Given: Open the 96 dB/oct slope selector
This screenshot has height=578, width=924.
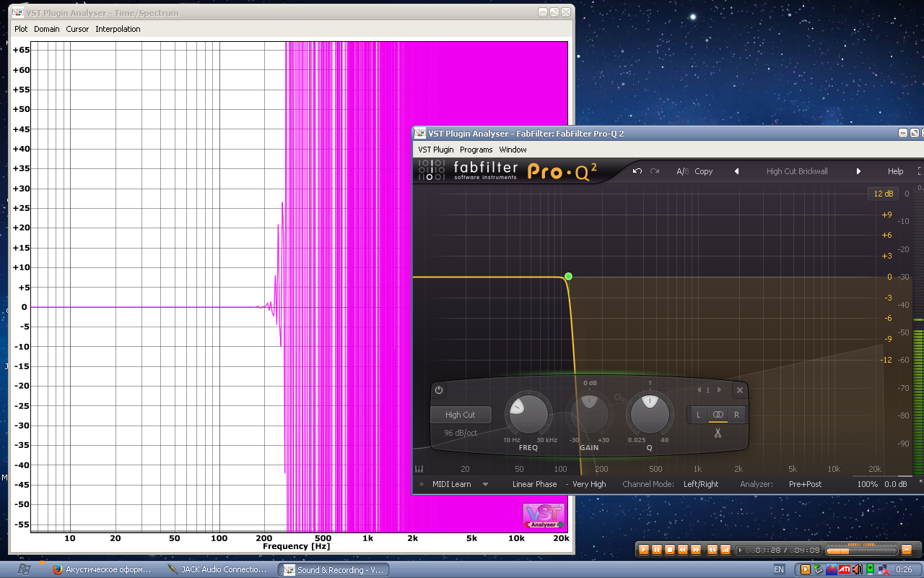Looking at the screenshot, I should [x=461, y=433].
